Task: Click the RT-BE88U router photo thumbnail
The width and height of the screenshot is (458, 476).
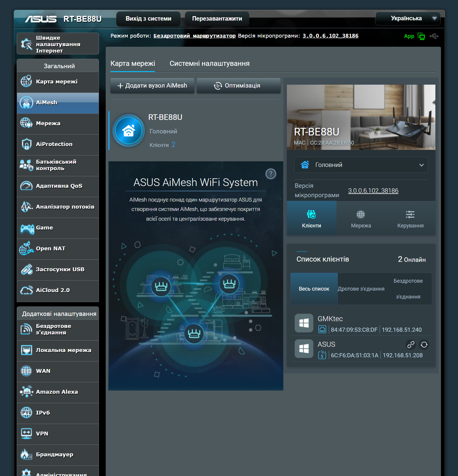Action: 361,117
